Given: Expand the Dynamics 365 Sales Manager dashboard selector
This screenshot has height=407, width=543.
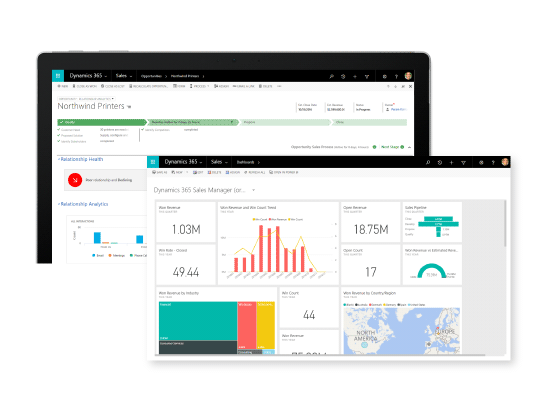Looking at the screenshot, I should pyautogui.click(x=253, y=190).
